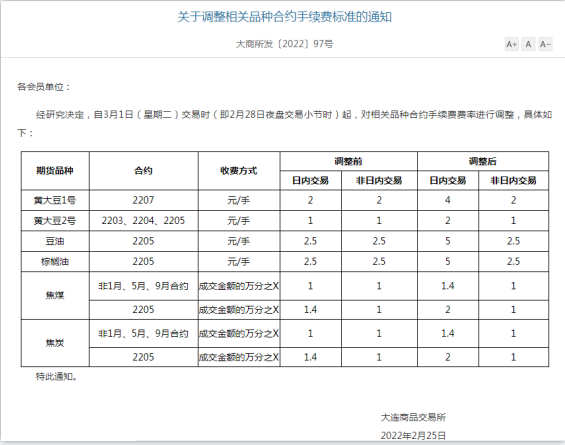Viewport: 565px width, 445px height.
Task: Click the A- decrease font size button
Action: 545,44
